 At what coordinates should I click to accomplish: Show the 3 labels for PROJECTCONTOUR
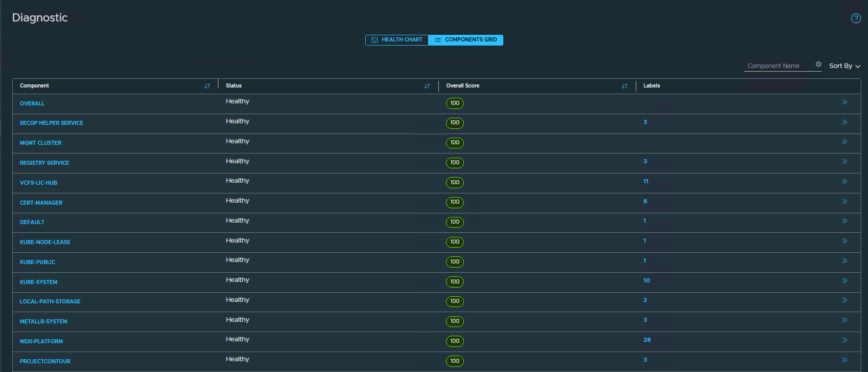point(645,360)
